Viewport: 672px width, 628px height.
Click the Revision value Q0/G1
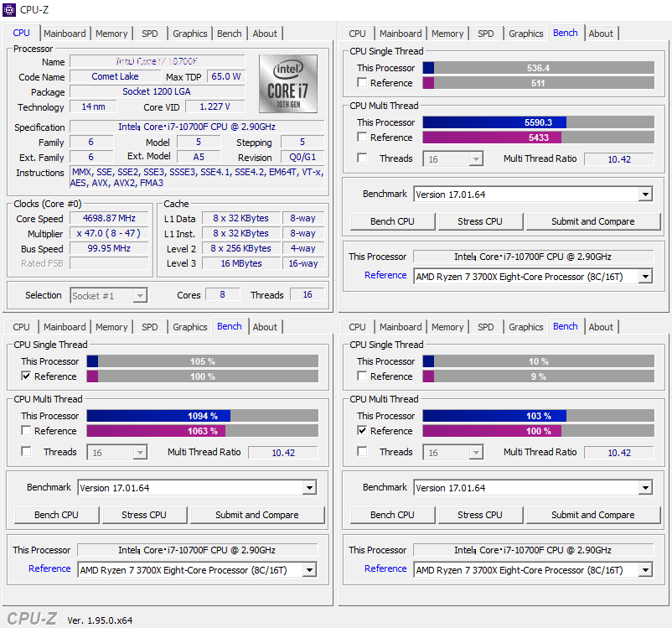(x=302, y=157)
